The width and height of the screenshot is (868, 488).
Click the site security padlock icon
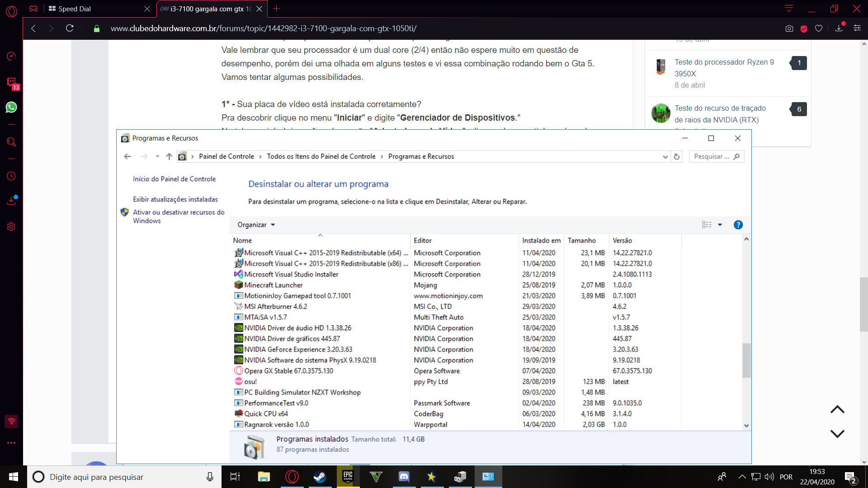pyautogui.click(x=96, y=28)
